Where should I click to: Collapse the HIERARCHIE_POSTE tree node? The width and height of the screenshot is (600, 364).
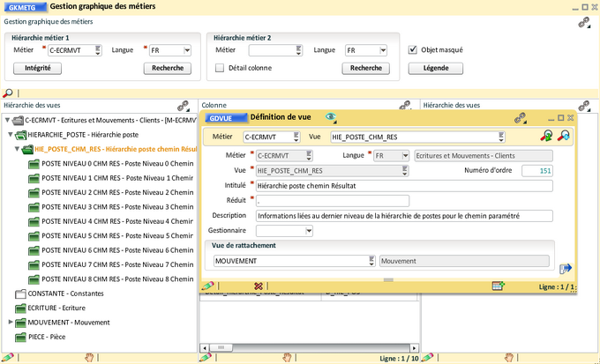[x=11, y=135]
